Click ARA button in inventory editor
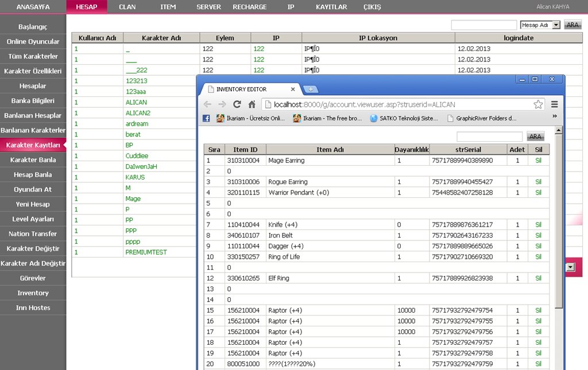588x370 pixels. [535, 137]
